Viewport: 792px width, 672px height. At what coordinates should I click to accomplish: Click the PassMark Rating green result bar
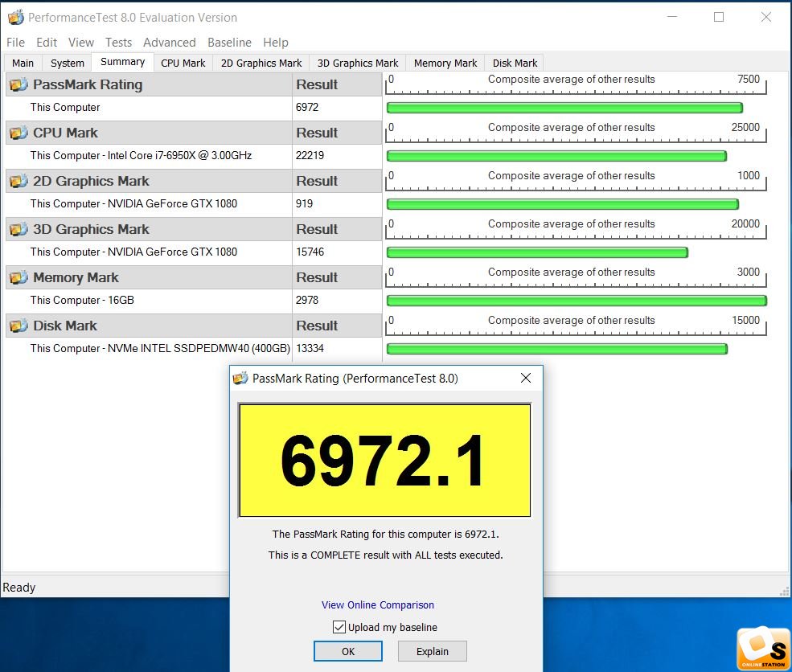tap(564, 108)
